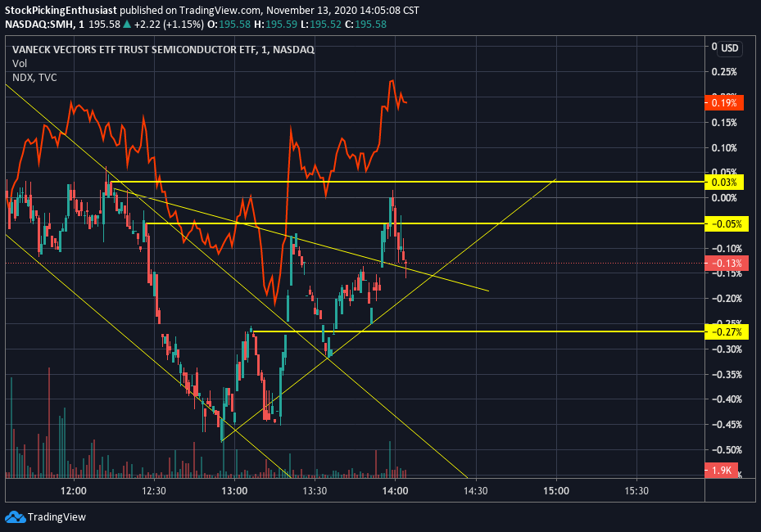761x532 pixels.
Task: Click the −0.30% scale value
Action: pos(727,349)
